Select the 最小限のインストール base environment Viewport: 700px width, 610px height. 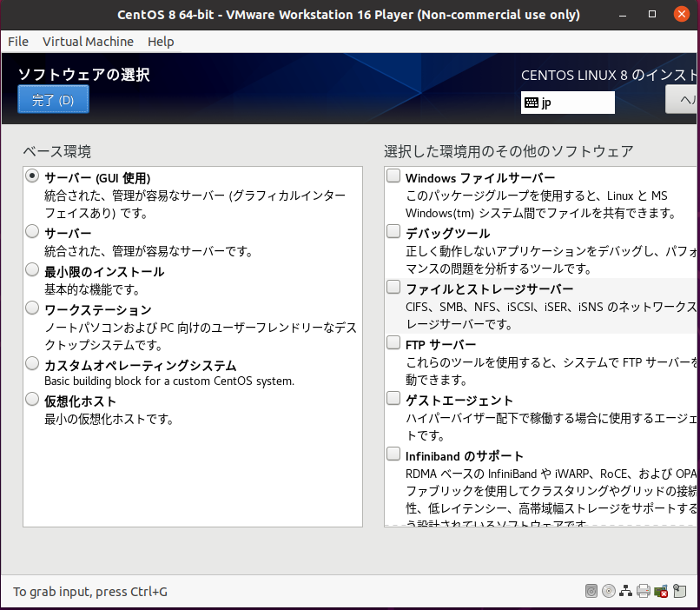point(32,270)
